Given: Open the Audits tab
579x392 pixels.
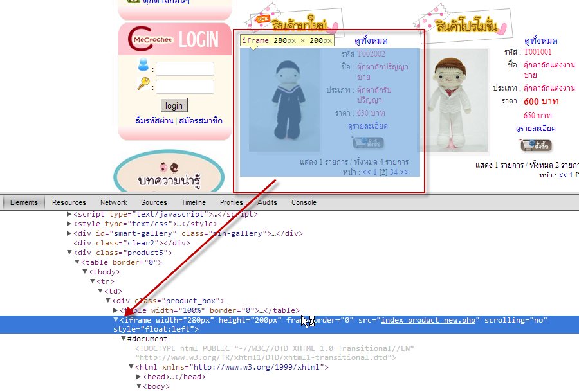Looking at the screenshot, I should pos(268,202).
